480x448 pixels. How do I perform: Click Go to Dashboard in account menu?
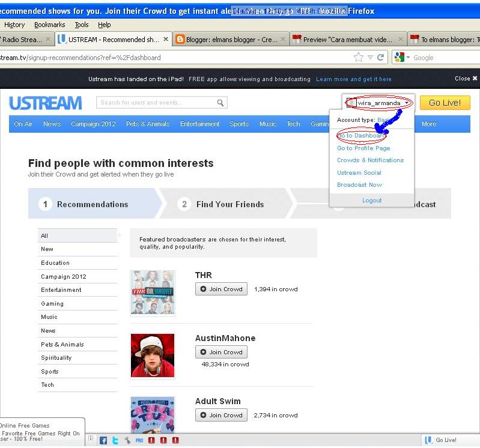[x=362, y=136]
